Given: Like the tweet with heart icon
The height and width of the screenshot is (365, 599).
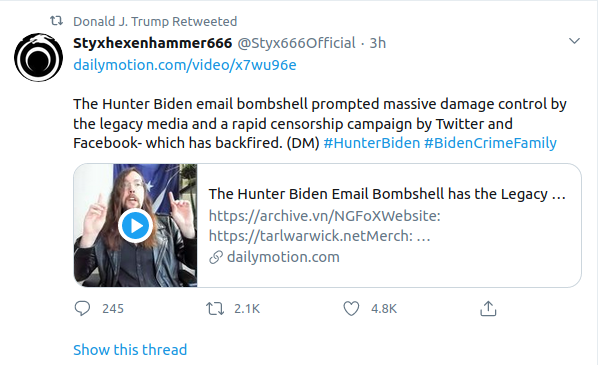Looking at the screenshot, I should point(351,308).
